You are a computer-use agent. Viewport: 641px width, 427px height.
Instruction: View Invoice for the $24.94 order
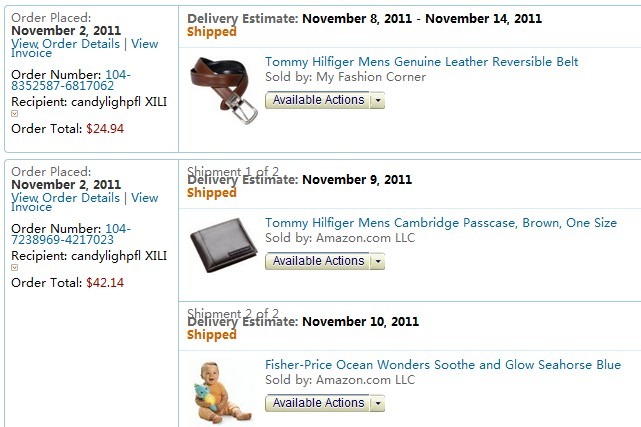[x=144, y=44]
